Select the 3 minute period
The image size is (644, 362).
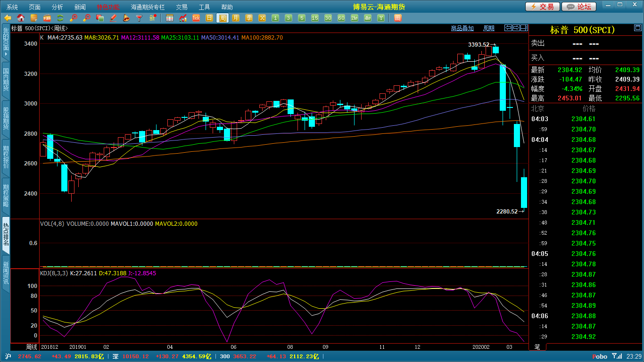[289, 18]
